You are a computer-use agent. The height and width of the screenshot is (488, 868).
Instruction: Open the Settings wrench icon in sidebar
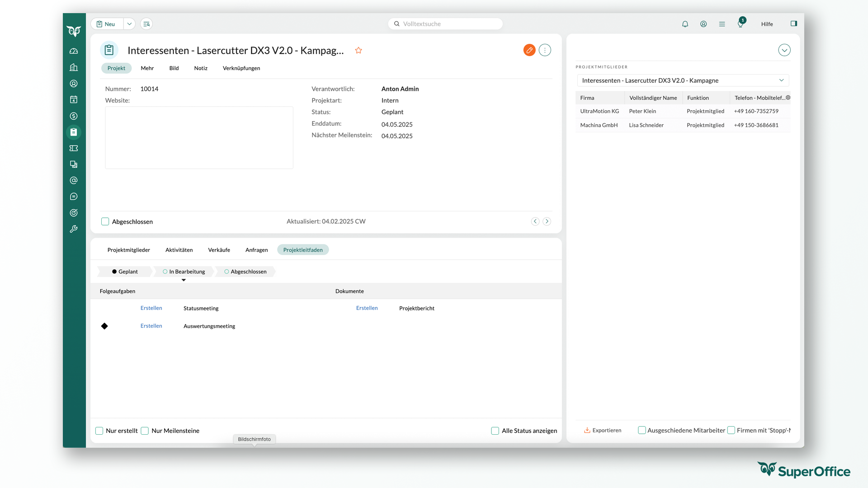pos(74,229)
